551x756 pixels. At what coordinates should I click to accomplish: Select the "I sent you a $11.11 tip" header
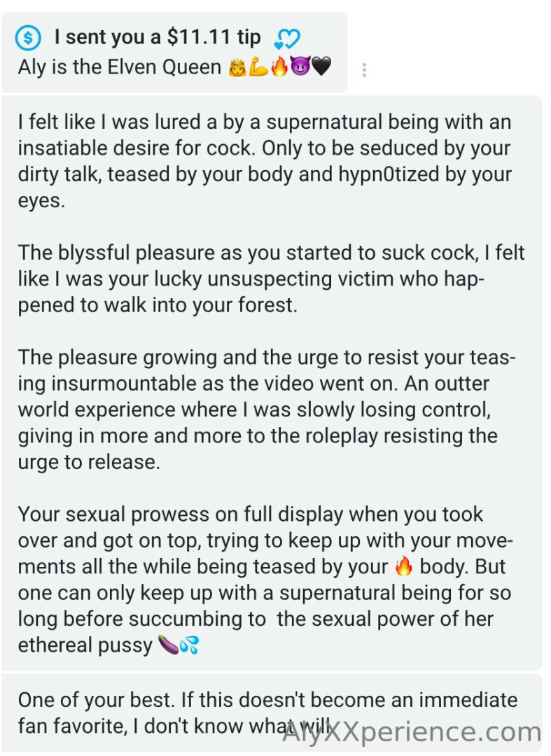[158, 38]
